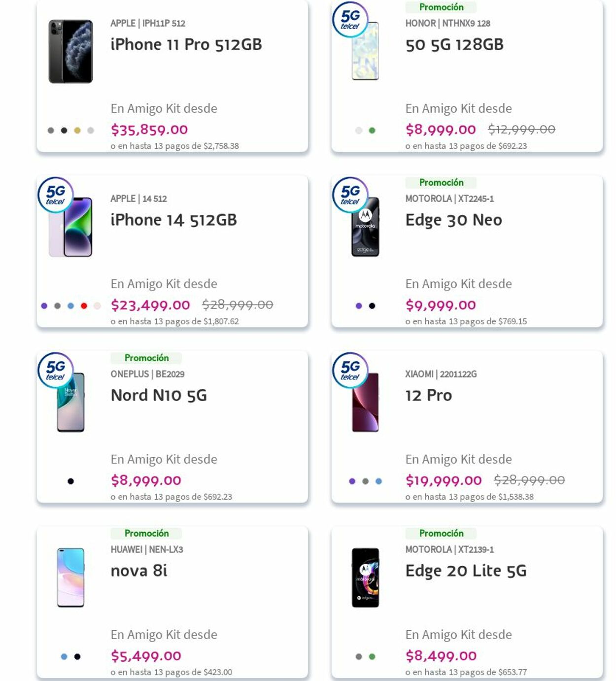Select blue color for Xiaomi 12 Pro
This screenshot has height=681, width=616.
pos(378,481)
